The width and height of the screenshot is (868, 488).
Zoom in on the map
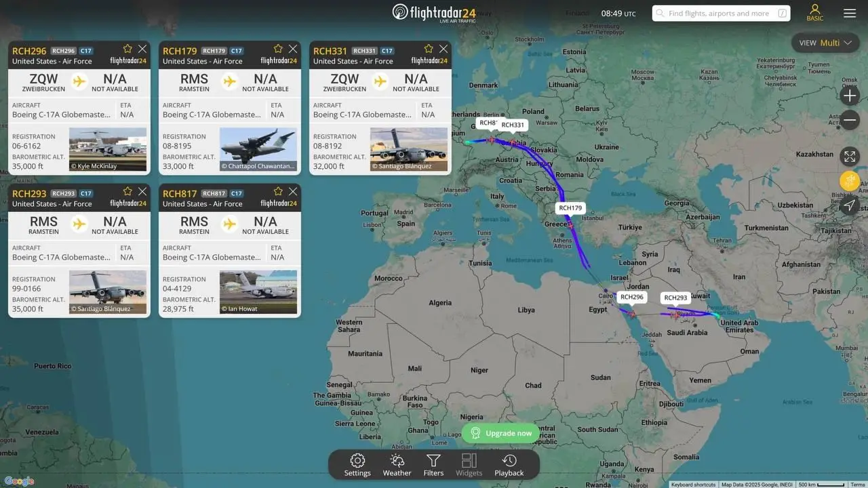tap(850, 96)
